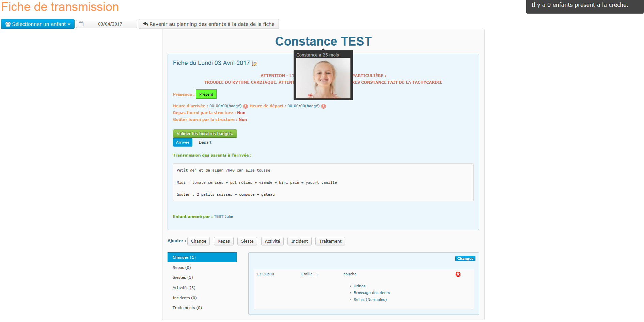Switch to the Départ tab
644x322 pixels.
click(x=205, y=142)
